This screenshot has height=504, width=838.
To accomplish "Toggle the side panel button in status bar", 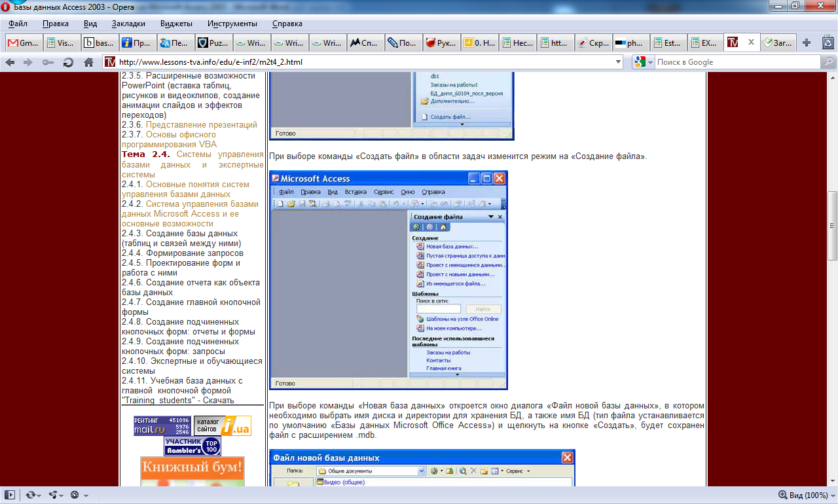I will point(10,495).
